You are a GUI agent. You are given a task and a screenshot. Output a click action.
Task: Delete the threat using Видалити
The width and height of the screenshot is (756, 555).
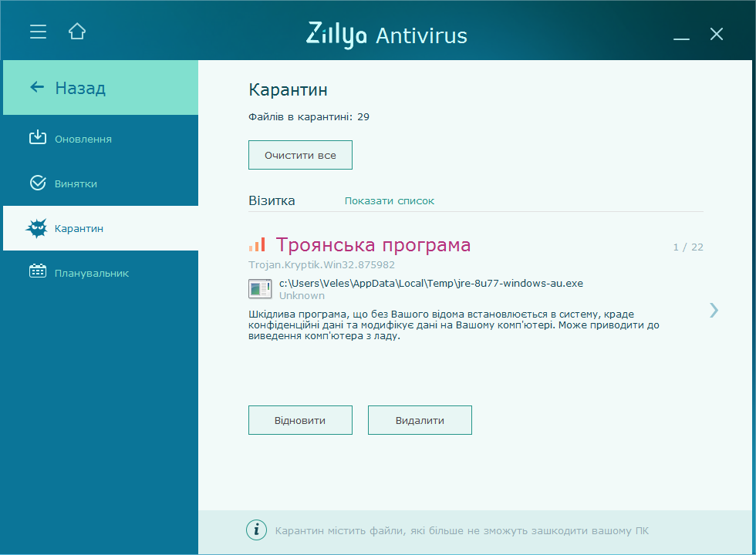(x=420, y=419)
